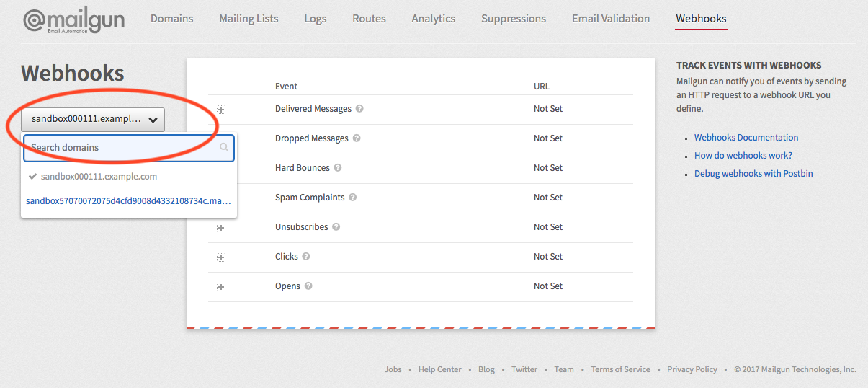
Task: Open the Webhooks Documentation link
Action: click(x=746, y=138)
